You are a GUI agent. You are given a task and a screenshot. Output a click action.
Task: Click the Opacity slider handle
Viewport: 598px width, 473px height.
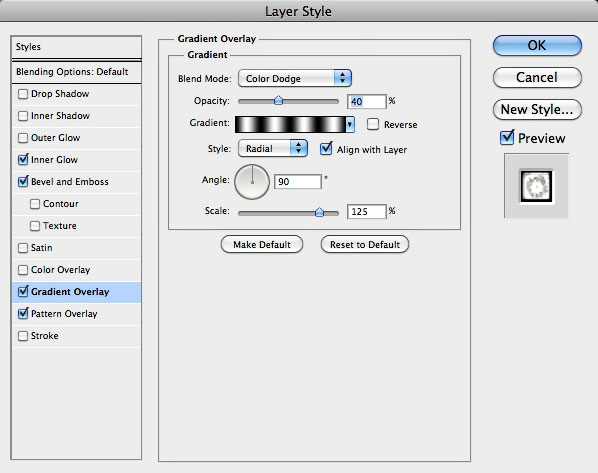(278, 101)
